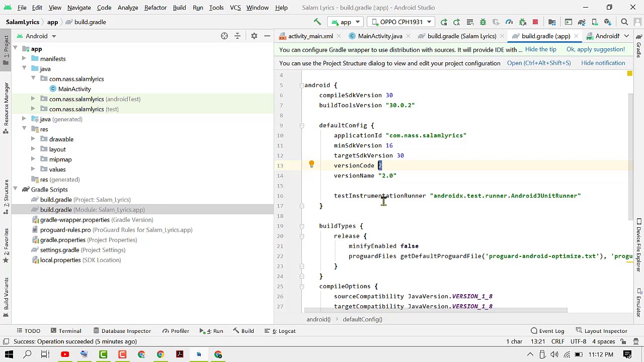Open the Android project view dropdown
644x362 pixels.
click(x=36, y=36)
